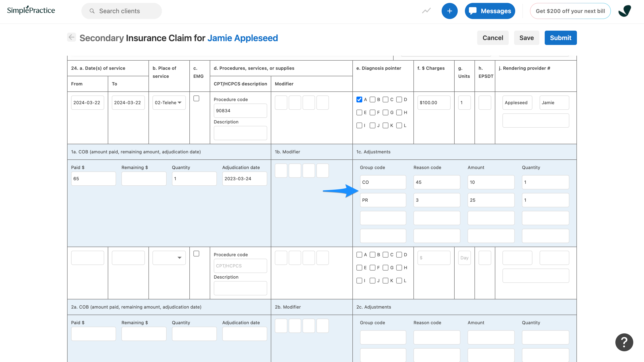Click first Group code field under 2c. Adjustments
The image size is (644, 362).
383,337
